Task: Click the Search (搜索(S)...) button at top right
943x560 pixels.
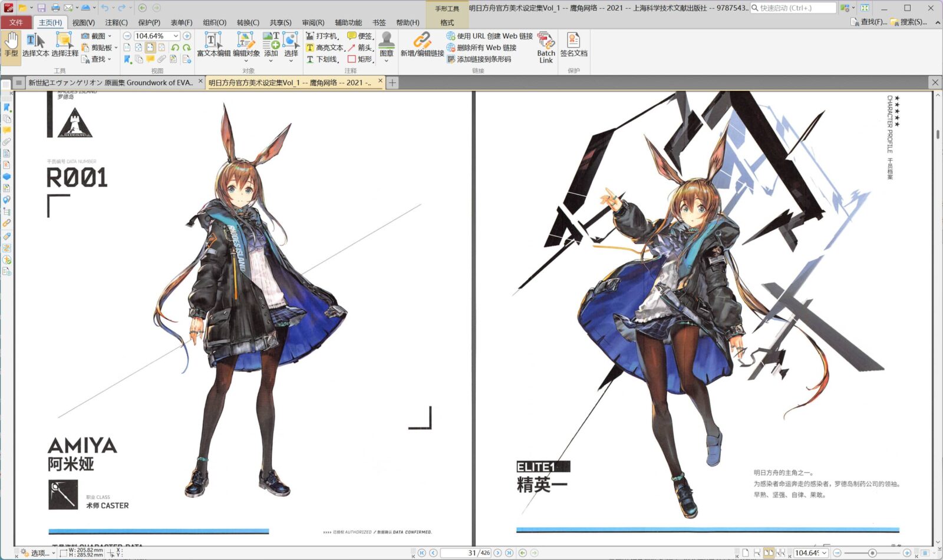Action: (x=908, y=22)
